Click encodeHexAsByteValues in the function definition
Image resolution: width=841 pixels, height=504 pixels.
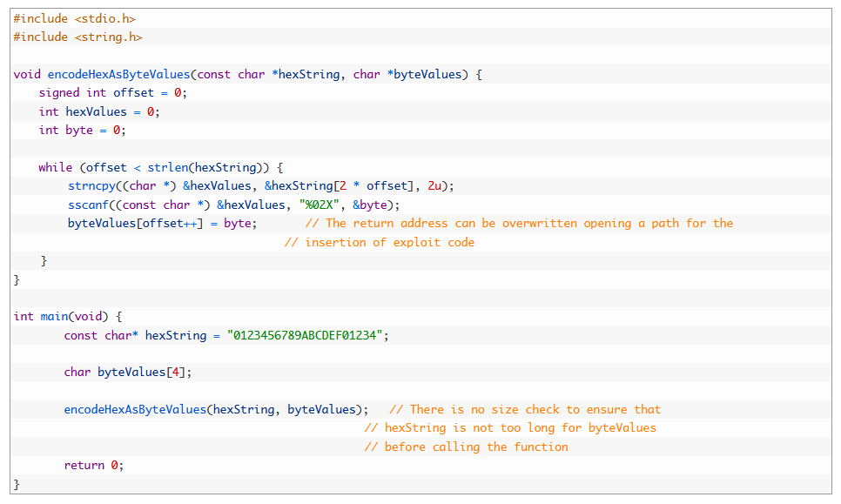122,74
